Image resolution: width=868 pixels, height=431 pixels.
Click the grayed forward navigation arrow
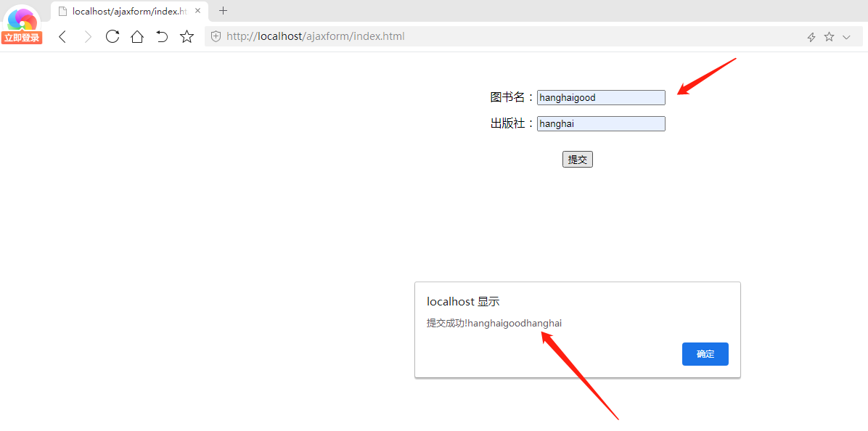[86, 36]
